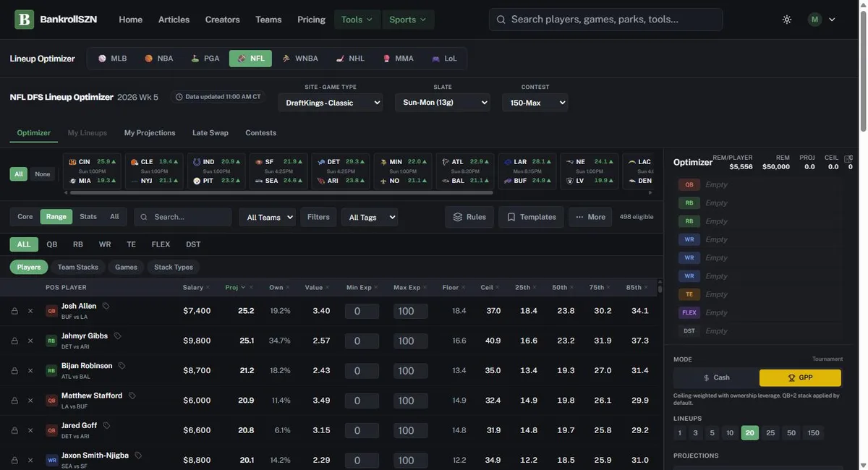This screenshot has width=868, height=470.
Task: Expand the All Teams filter dropdown
Action: point(268,217)
